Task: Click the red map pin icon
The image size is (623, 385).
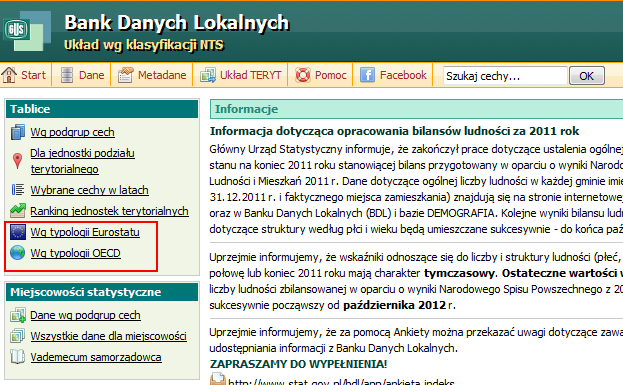Action: 17,161
